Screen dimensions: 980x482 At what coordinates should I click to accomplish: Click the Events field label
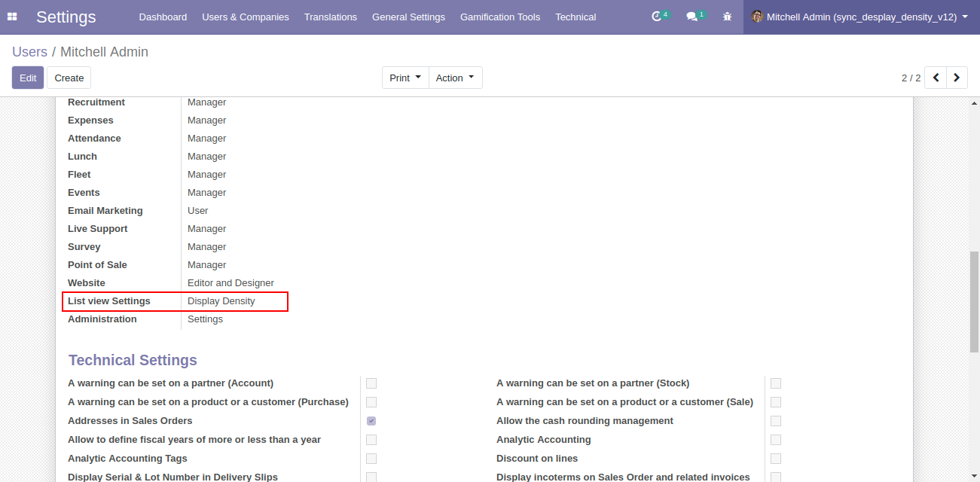click(x=84, y=193)
